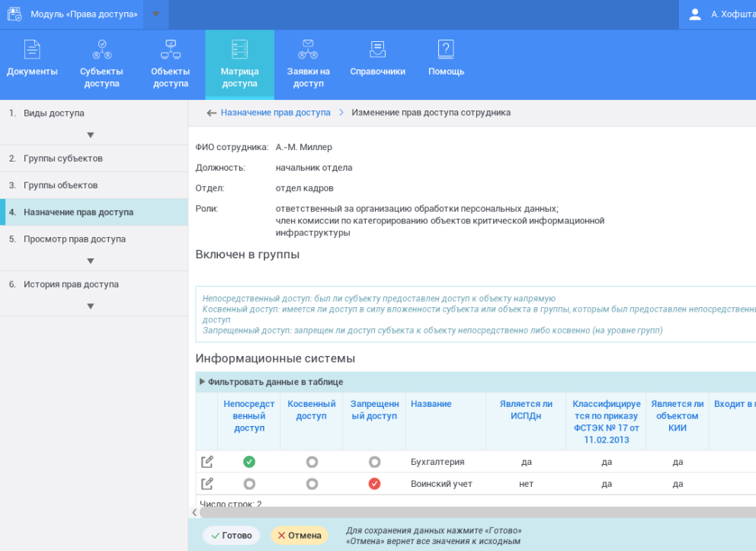The width and height of the screenshot is (756, 551).
Task: Click the edit icon for Бухгалтерия row
Action: pyautogui.click(x=206, y=461)
